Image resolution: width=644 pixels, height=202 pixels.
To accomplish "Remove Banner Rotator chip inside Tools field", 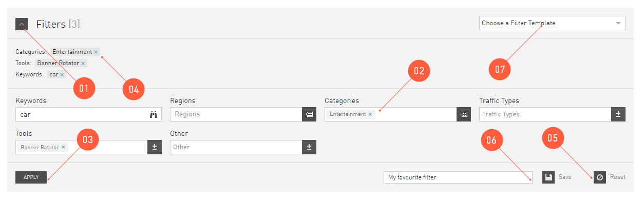I will (x=63, y=147).
